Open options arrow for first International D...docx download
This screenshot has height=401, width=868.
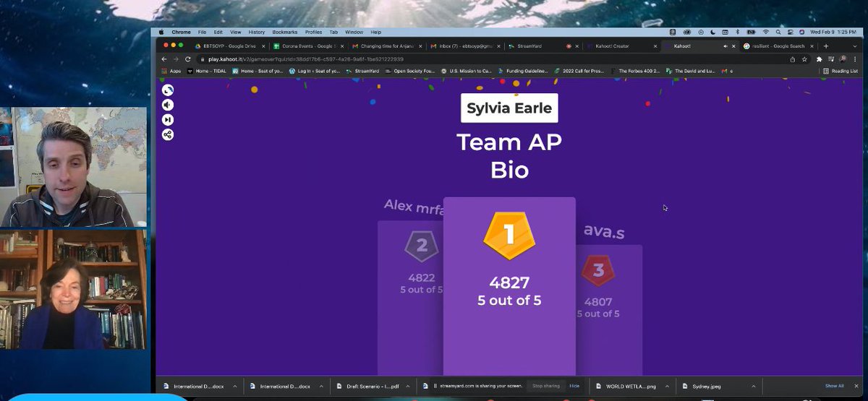237,387
